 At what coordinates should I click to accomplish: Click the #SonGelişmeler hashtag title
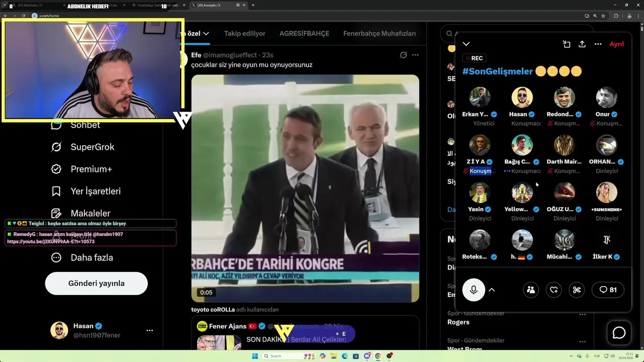tap(497, 71)
